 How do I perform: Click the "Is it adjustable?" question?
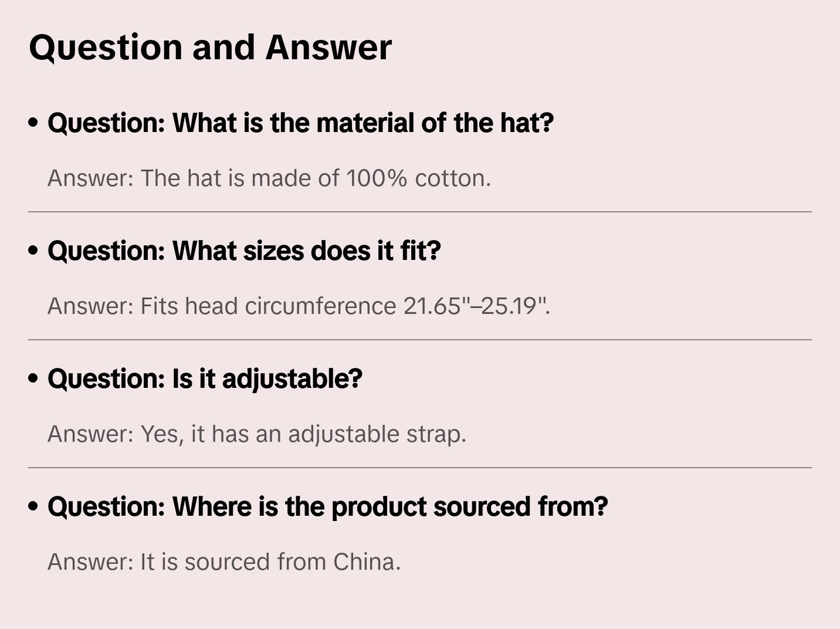coord(205,378)
